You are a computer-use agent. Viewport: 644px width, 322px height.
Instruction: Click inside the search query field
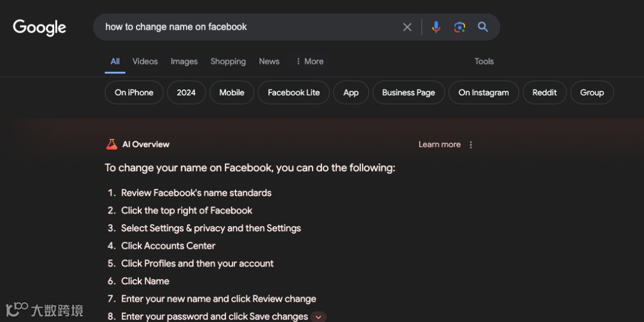[x=250, y=27]
